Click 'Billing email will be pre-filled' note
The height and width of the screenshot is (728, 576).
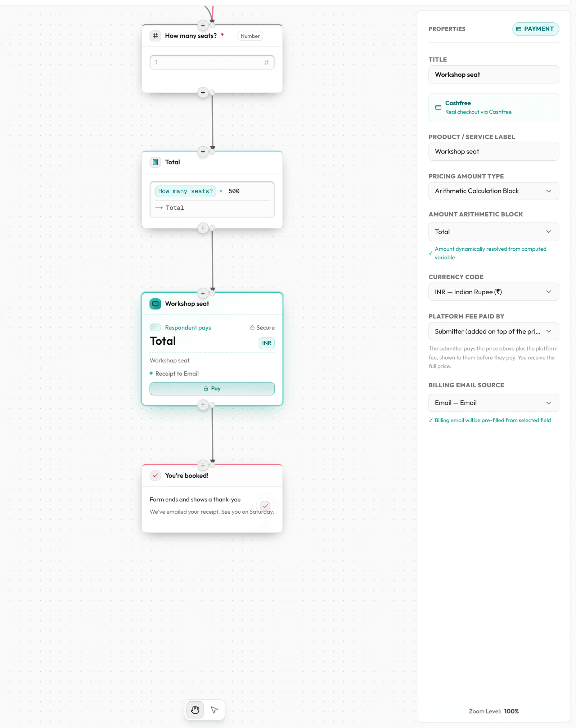(x=490, y=420)
